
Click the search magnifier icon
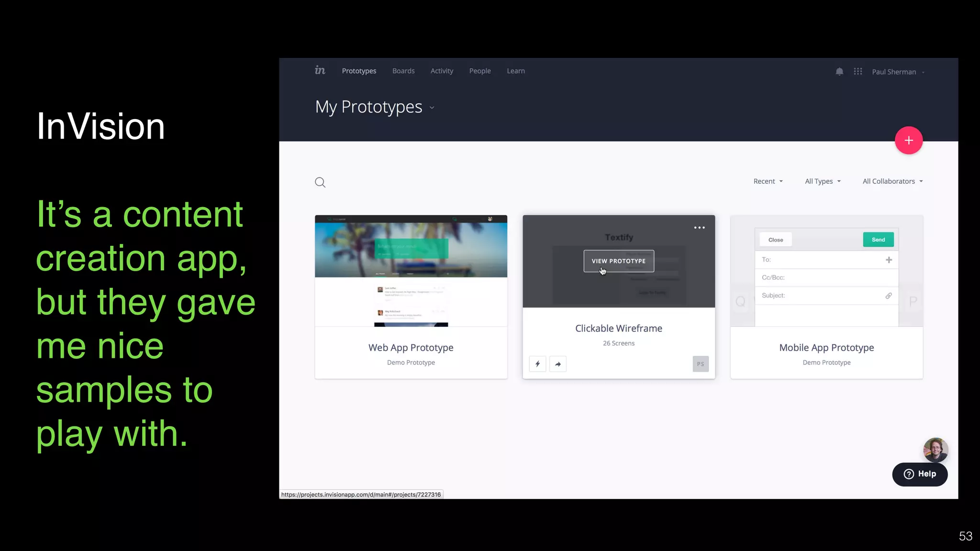click(x=320, y=182)
